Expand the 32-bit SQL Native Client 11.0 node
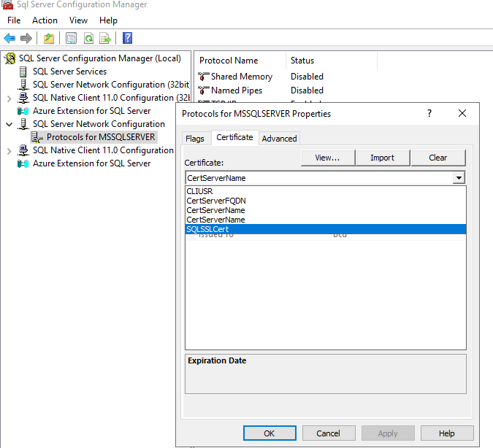 click(x=9, y=98)
